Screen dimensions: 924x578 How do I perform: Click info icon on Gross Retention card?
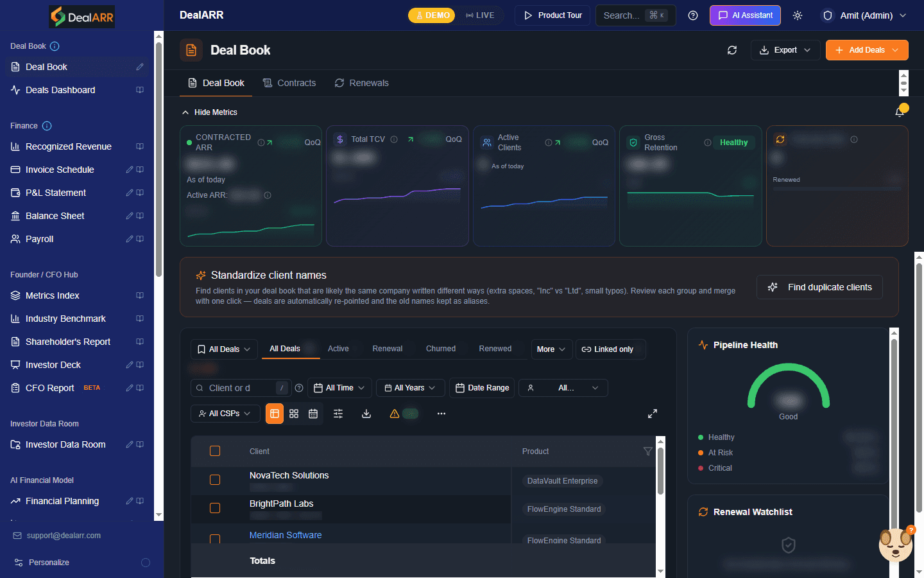click(708, 143)
